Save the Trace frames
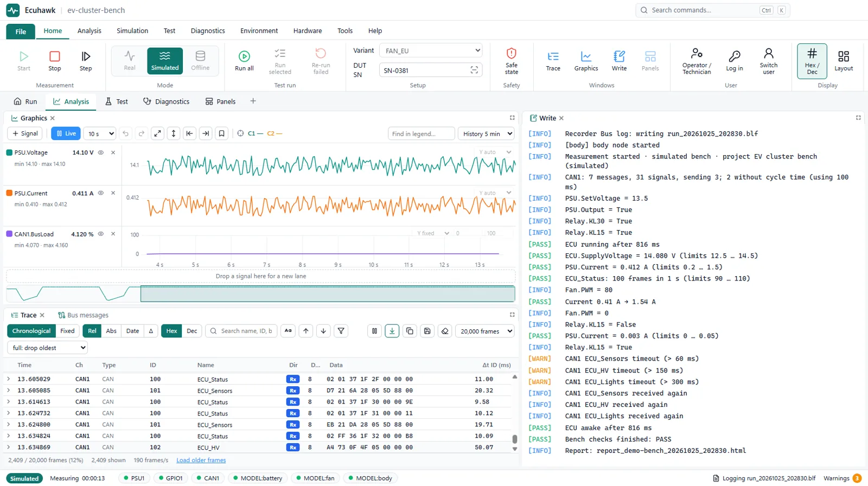The height and width of the screenshot is (486, 868). pyautogui.click(x=427, y=331)
